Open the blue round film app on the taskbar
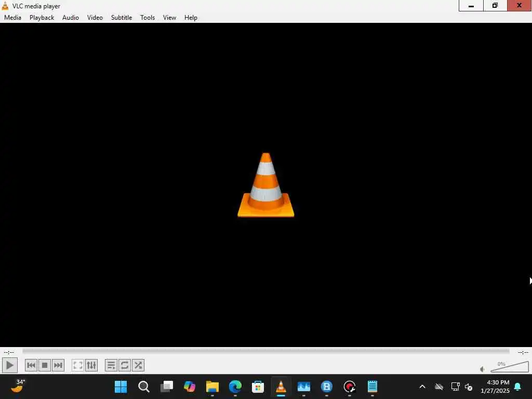Image resolution: width=532 pixels, height=399 pixels. 326,387
